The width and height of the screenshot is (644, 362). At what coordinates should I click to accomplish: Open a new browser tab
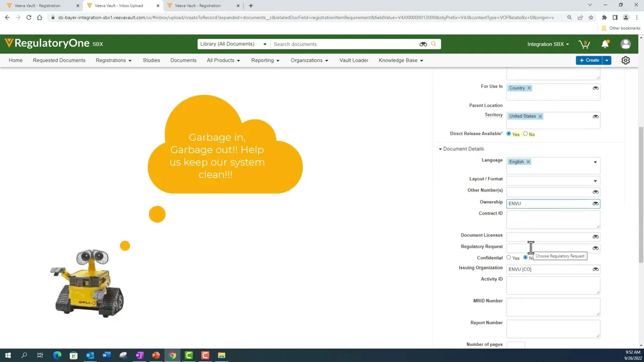(251, 6)
